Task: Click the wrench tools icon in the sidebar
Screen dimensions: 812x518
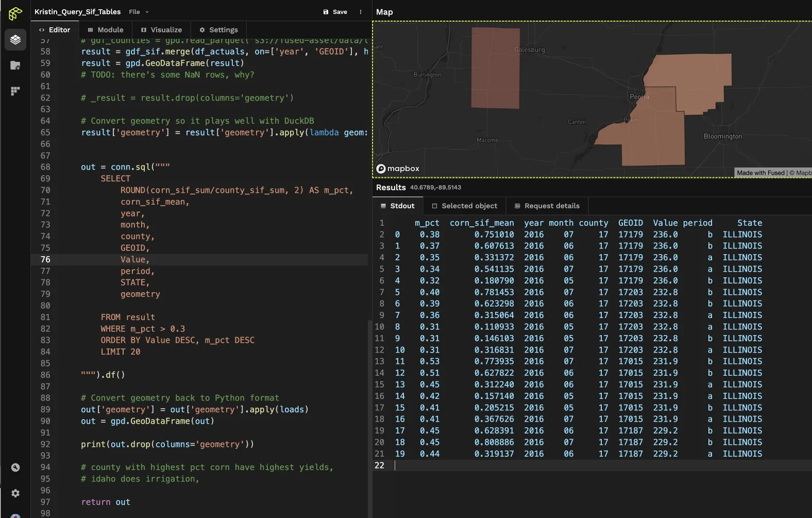Action: click(15, 467)
